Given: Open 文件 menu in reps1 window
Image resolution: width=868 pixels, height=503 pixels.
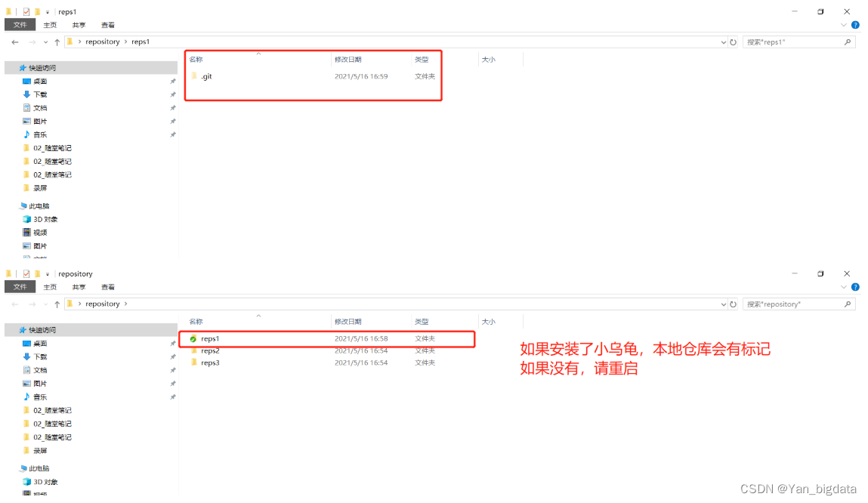Looking at the screenshot, I should (20, 25).
